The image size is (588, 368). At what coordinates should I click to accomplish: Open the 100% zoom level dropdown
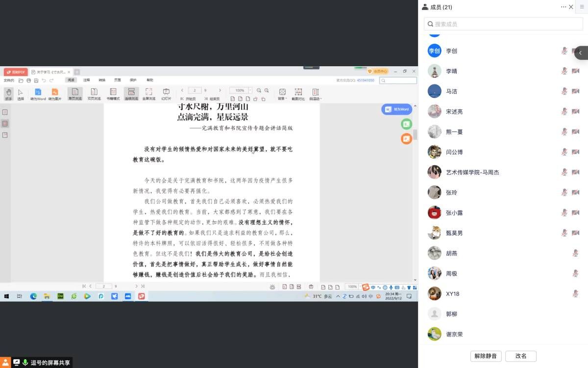250,90
